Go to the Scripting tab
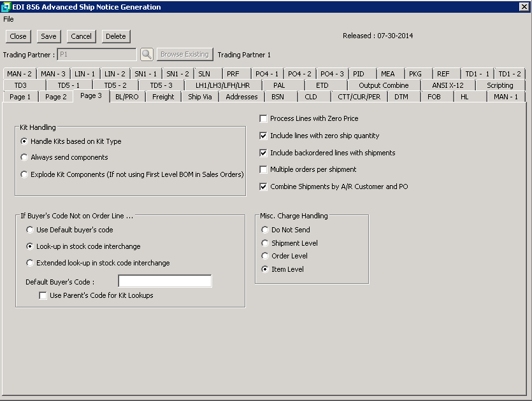Image resolution: width=532 pixels, height=401 pixels. point(500,85)
